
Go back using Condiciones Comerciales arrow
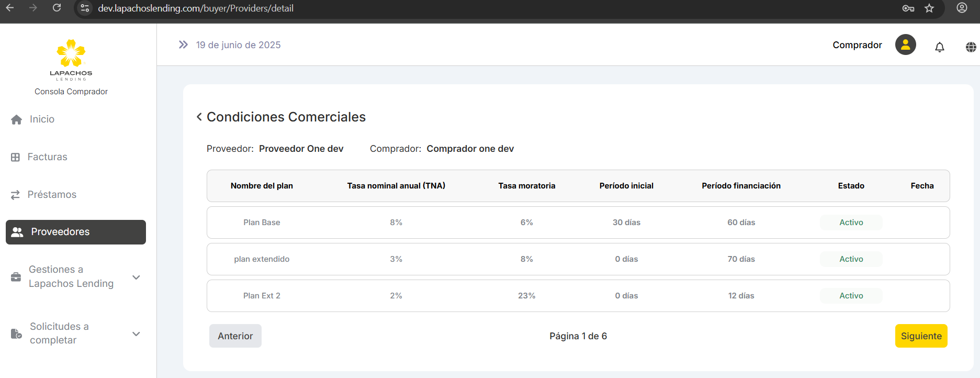199,117
